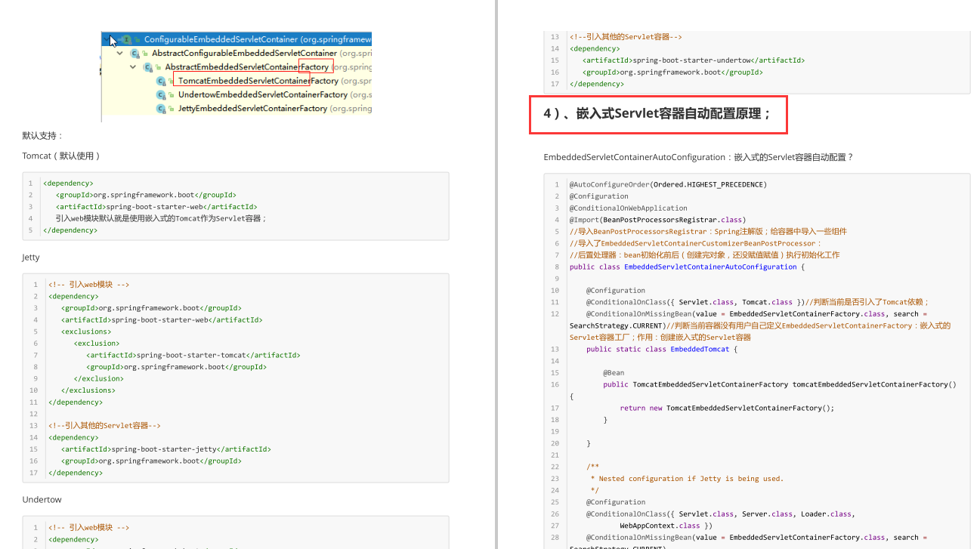Click the green public lock icon beside JettyEmbeddedServletContainerFactory
The width and height of the screenshot is (980, 549).
172,108
